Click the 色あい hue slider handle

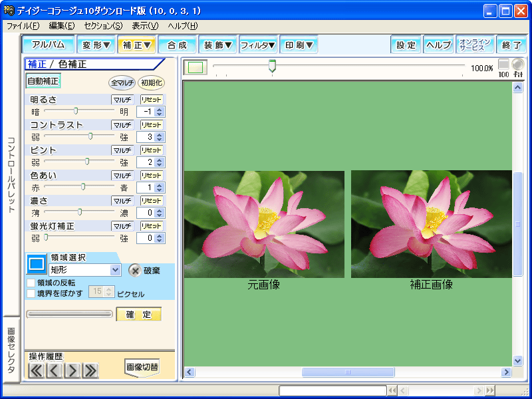point(83,187)
